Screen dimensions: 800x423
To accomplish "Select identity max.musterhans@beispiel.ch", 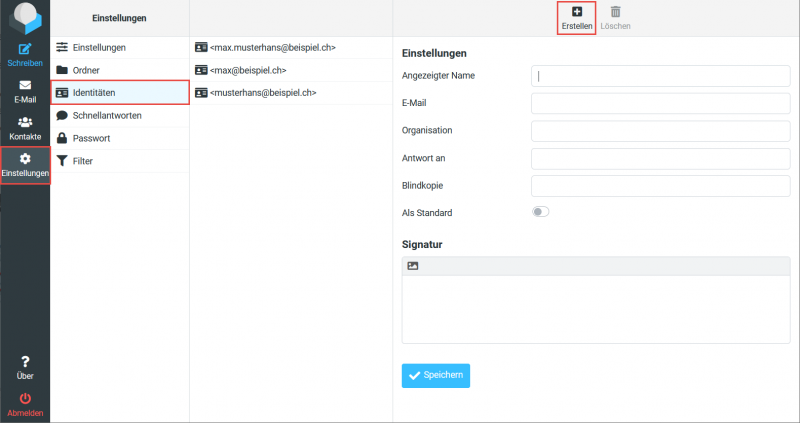I will click(272, 47).
